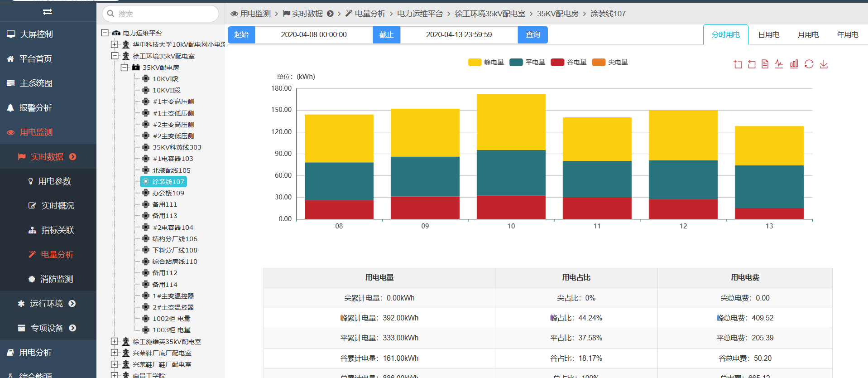Click the red valley segment of bar 12
The width and height of the screenshot is (868, 378).
click(x=683, y=209)
